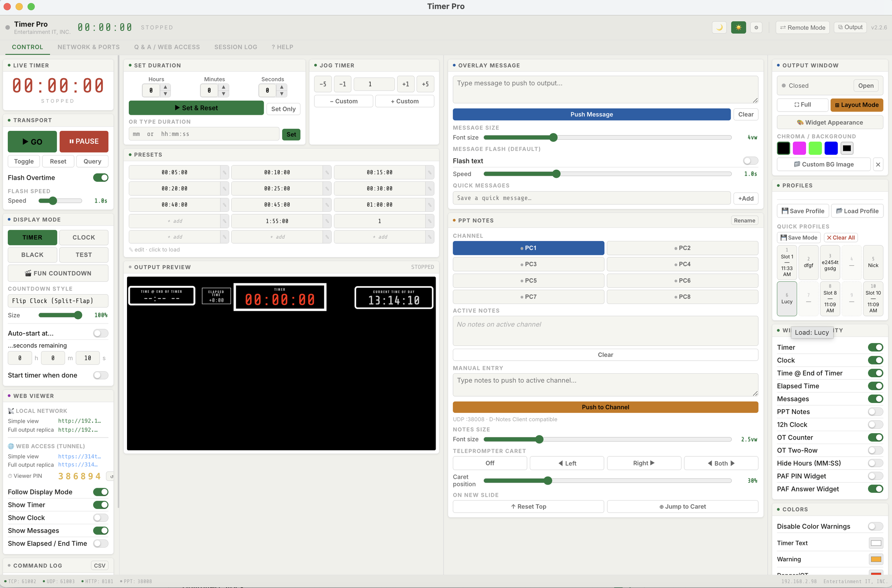Open the Session Log tab
Screen dimensions: 892x588
[235, 47]
